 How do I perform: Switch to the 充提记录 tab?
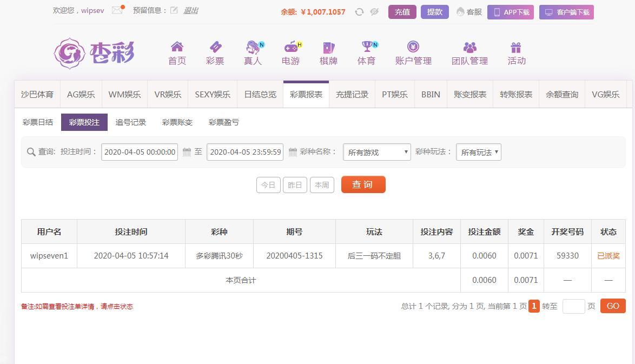tap(352, 95)
